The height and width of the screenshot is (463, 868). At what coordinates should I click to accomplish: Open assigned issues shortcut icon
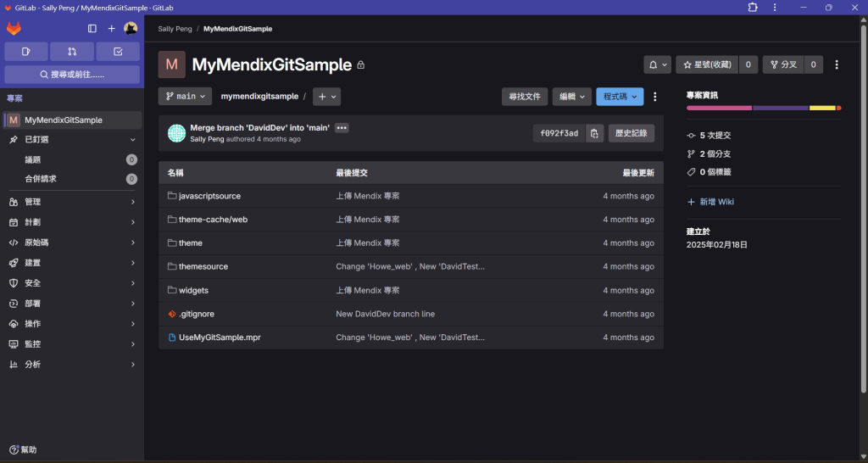tap(26, 52)
